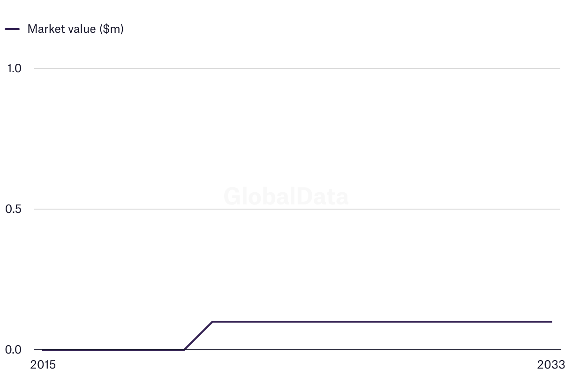Click the x-axis baseline at 0.0
The height and width of the screenshot is (392, 572).
coord(375,350)
